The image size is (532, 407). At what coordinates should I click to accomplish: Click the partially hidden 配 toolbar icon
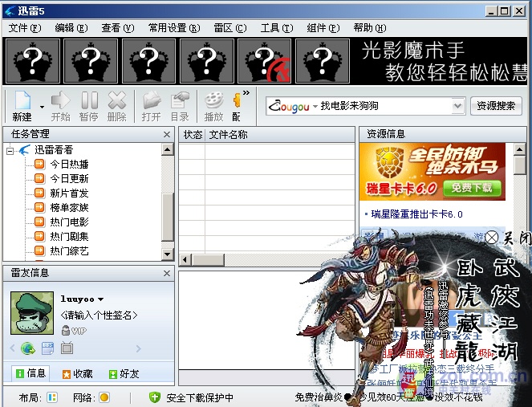pyautogui.click(x=237, y=106)
